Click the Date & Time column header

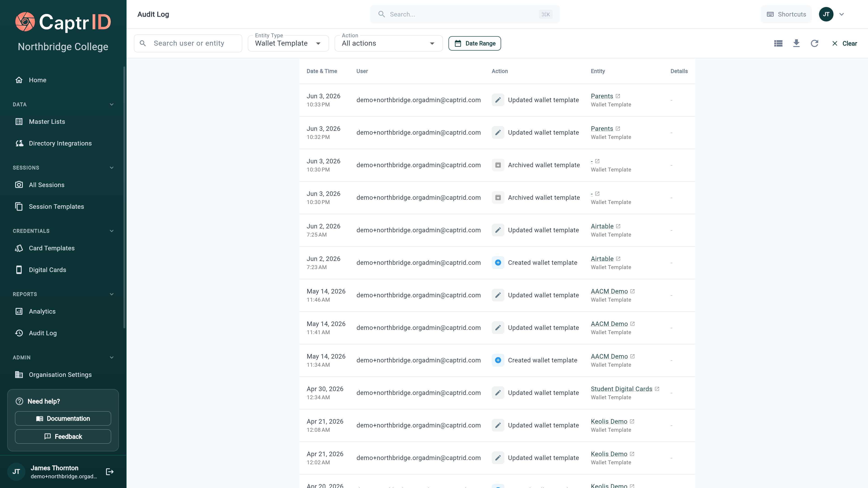[322, 71]
